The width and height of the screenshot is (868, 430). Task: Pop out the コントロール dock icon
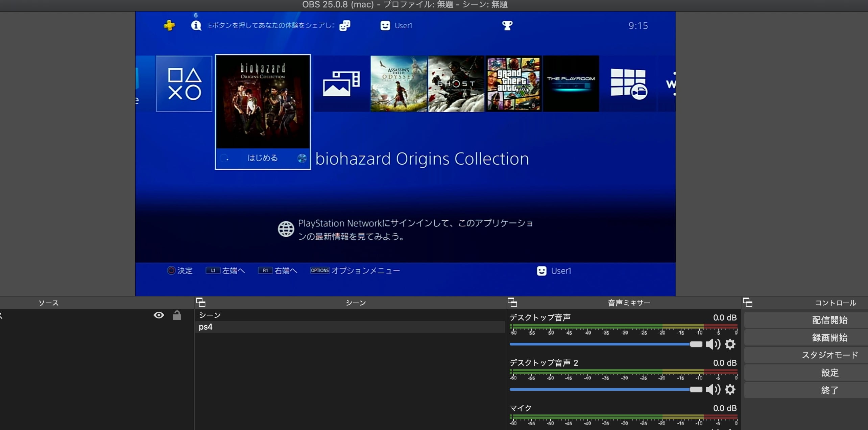748,302
